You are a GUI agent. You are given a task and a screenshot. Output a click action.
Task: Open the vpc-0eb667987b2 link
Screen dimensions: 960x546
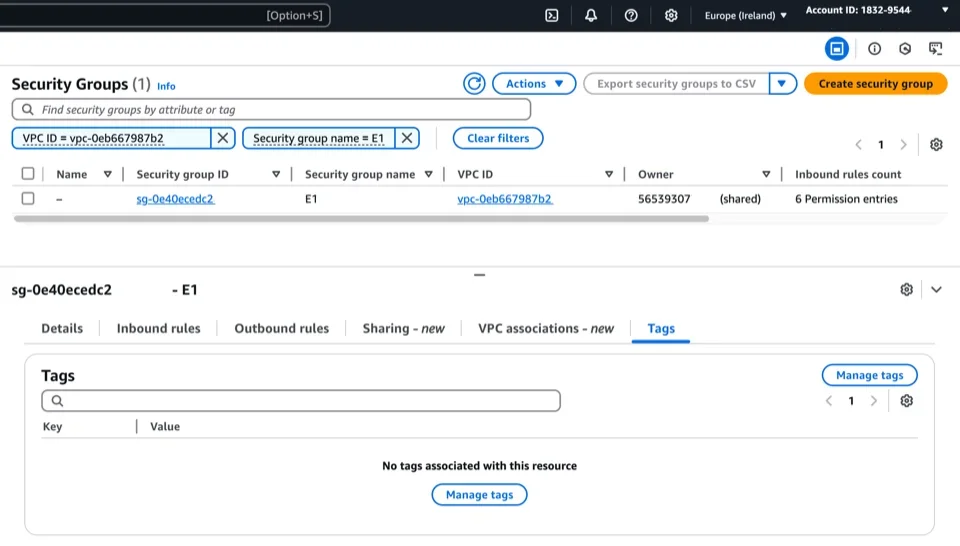[505, 199]
